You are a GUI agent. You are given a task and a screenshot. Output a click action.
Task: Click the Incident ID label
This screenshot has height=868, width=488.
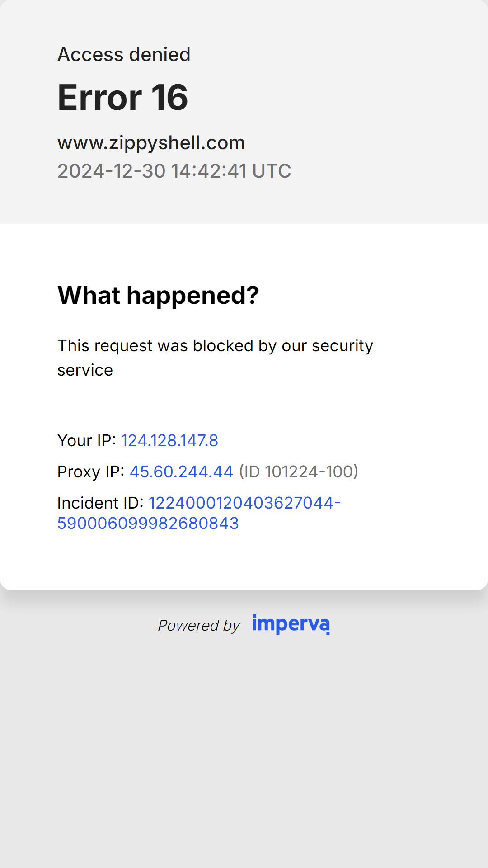tap(100, 503)
